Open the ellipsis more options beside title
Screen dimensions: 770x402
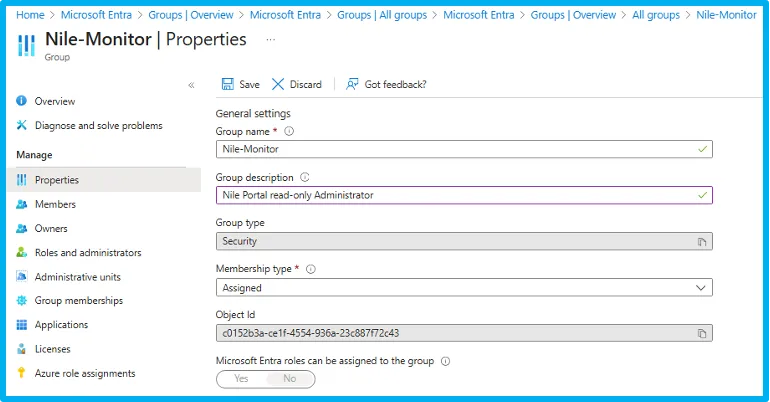pos(271,39)
